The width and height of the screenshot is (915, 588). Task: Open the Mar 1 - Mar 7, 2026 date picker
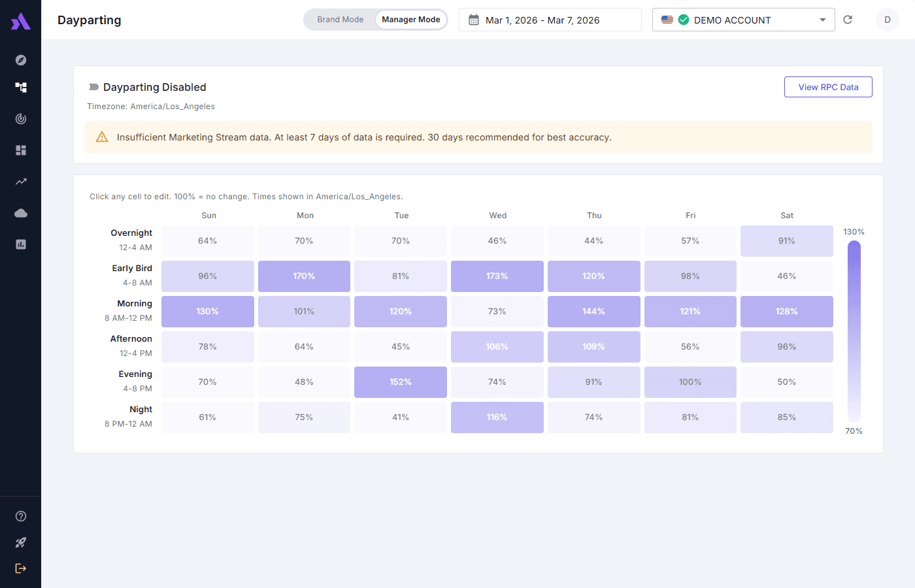coord(550,20)
